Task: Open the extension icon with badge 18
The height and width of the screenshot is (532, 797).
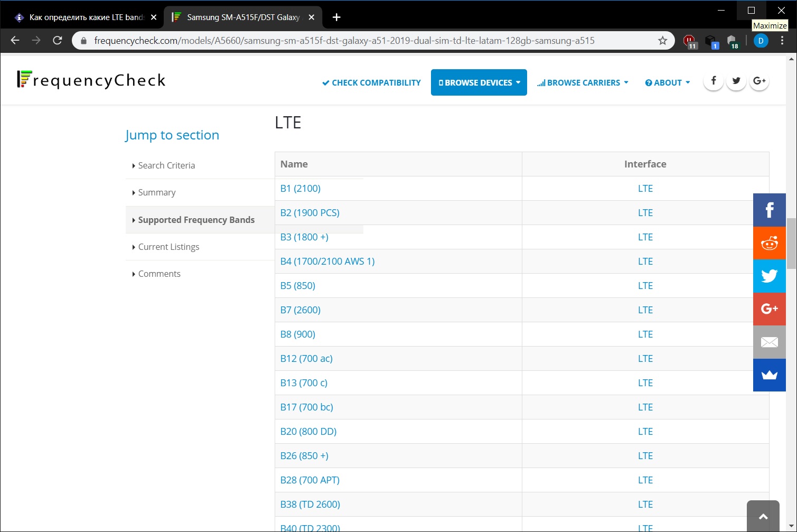Action: tap(732, 41)
